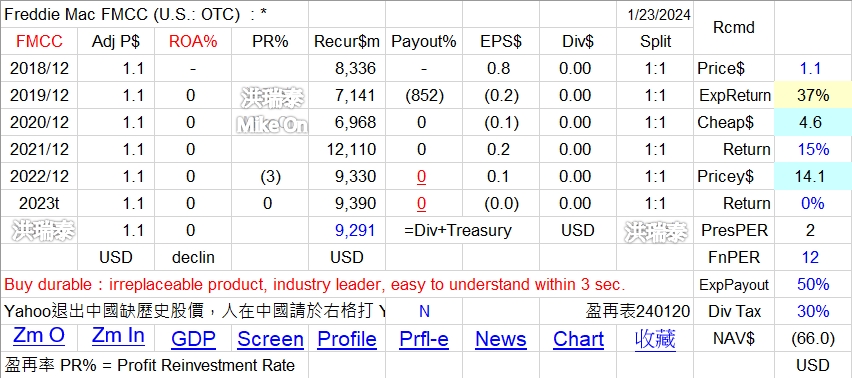Image resolution: width=852 pixels, height=378 pixels.
Task: Select the PresPER value 2
Action: click(812, 230)
